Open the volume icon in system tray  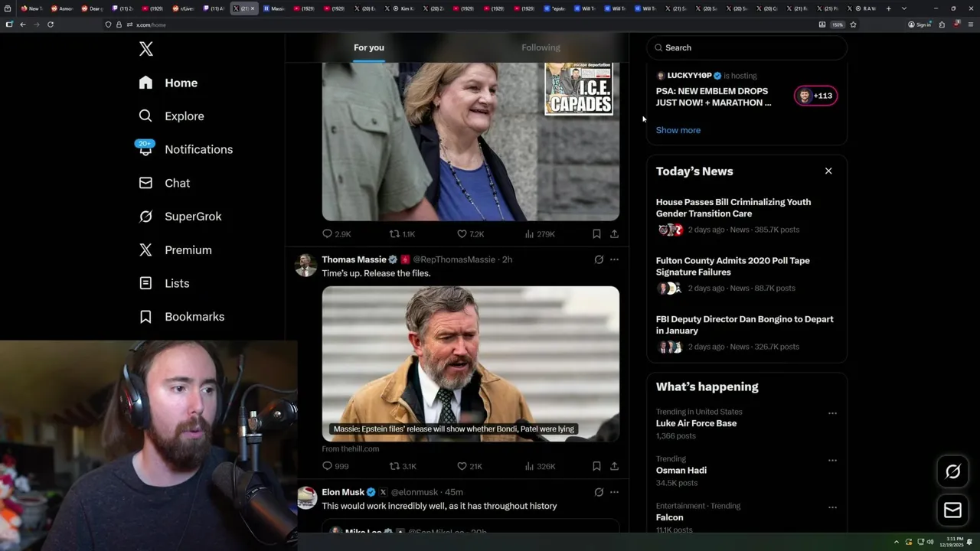[930, 542]
